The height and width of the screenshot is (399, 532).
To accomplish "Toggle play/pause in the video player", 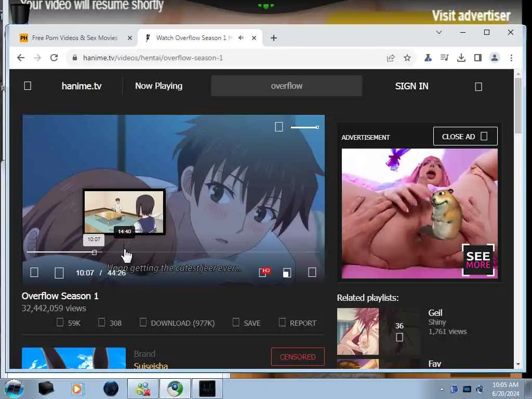I will 34,272.
